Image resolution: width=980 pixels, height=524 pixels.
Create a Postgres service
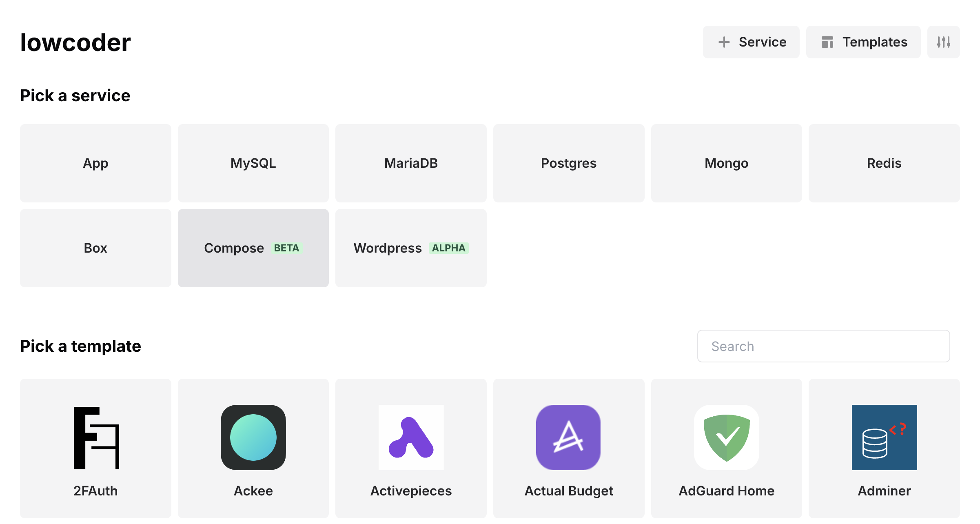(x=568, y=163)
